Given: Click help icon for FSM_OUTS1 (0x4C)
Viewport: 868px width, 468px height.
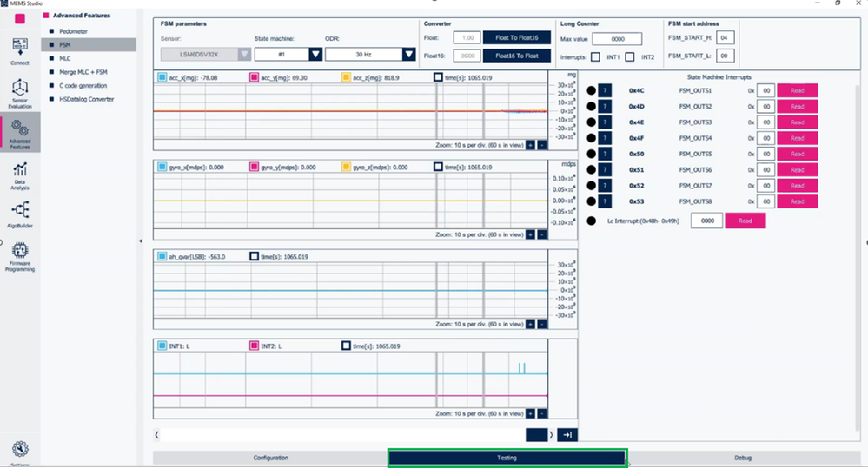Looking at the screenshot, I should pyautogui.click(x=605, y=90).
